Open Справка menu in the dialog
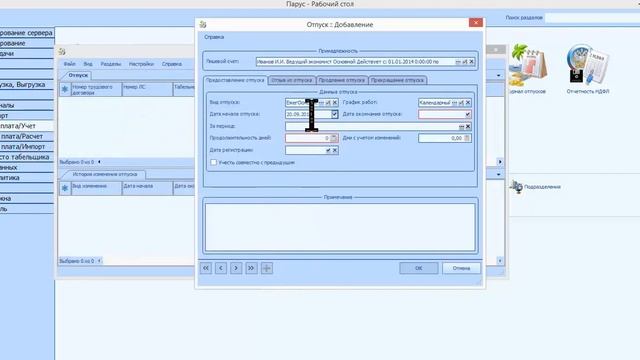 (214, 37)
